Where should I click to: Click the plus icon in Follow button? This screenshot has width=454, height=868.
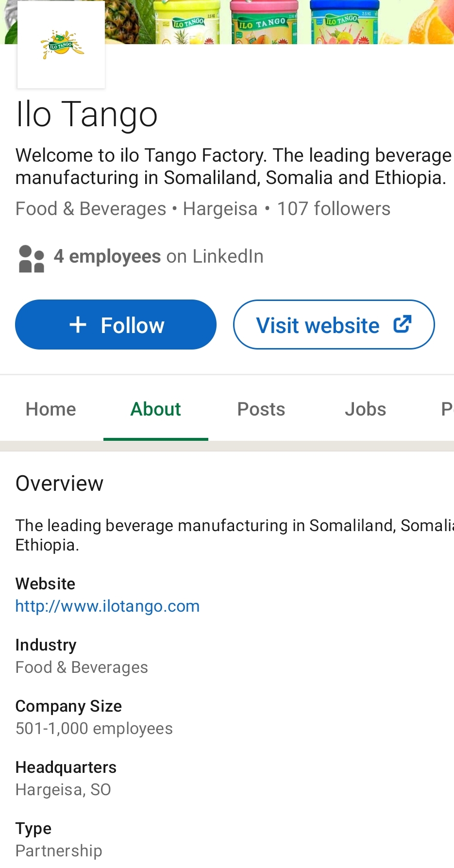coord(78,325)
